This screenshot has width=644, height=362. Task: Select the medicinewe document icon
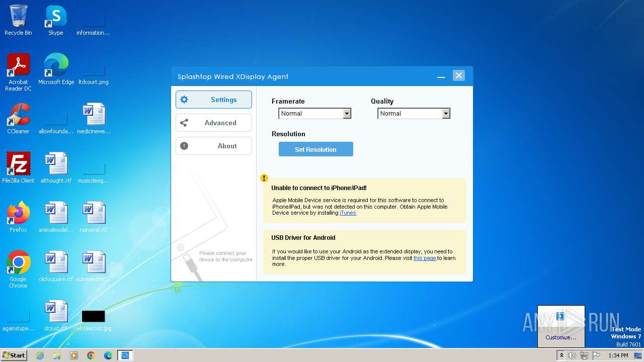(x=94, y=119)
